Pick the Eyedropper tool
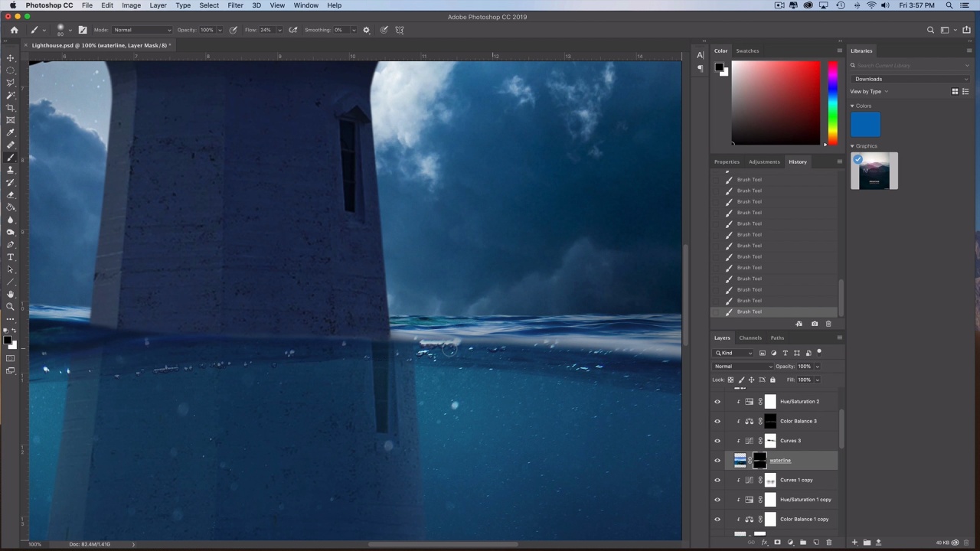 click(x=11, y=132)
